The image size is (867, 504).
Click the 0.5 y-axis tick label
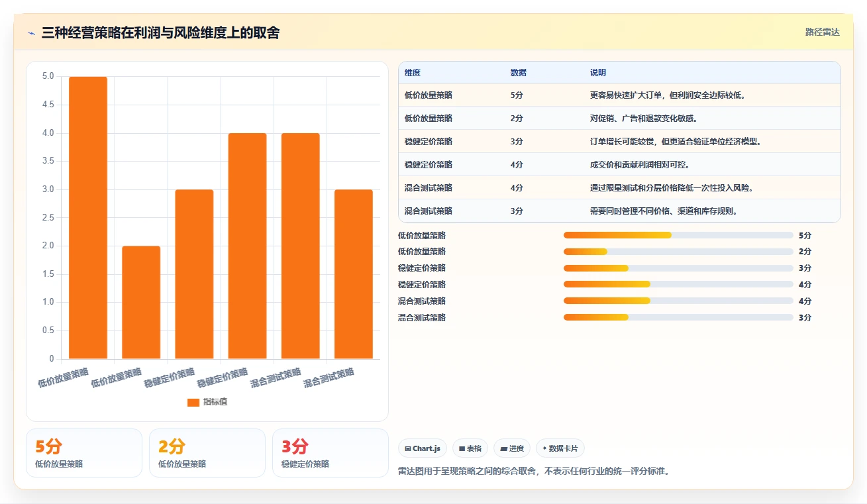pyautogui.click(x=48, y=330)
